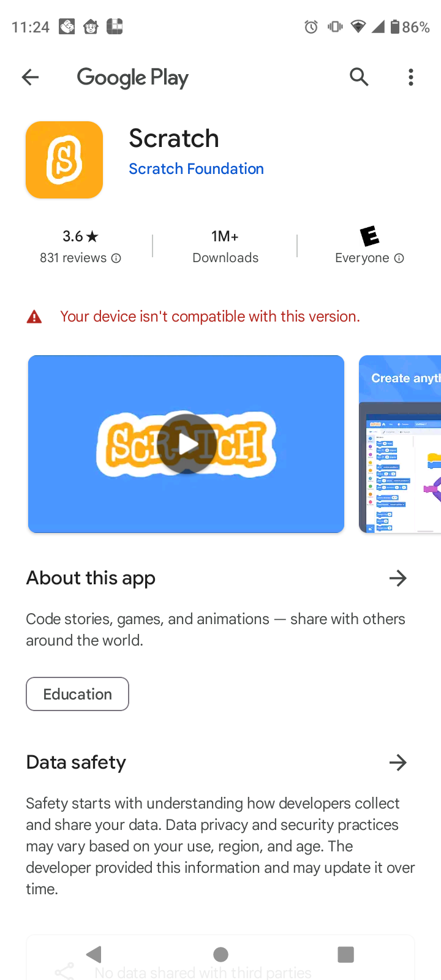Tap the 1M+ Downloads stat
This screenshot has height=980, width=441.
[225, 246]
